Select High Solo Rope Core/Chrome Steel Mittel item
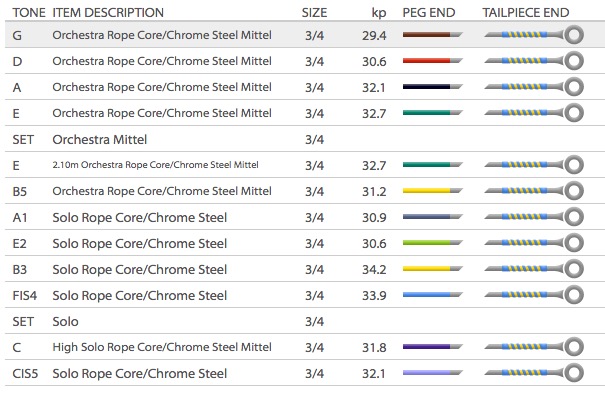This screenshot has width=605, height=394. (162, 347)
